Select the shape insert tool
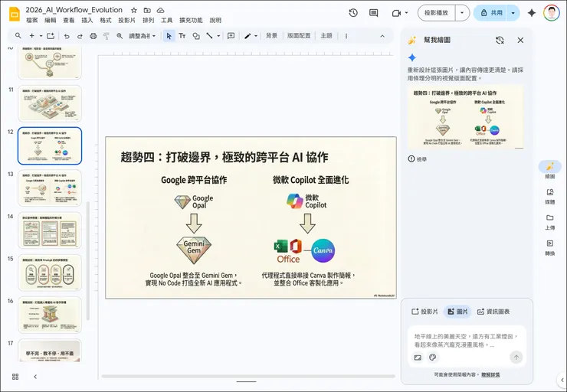The image size is (567, 392). click(x=196, y=36)
